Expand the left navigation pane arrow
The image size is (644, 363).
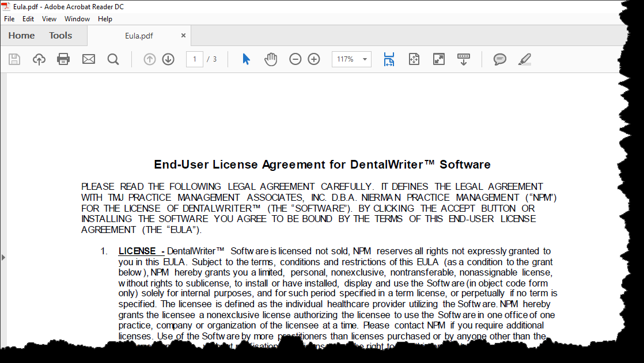3,258
